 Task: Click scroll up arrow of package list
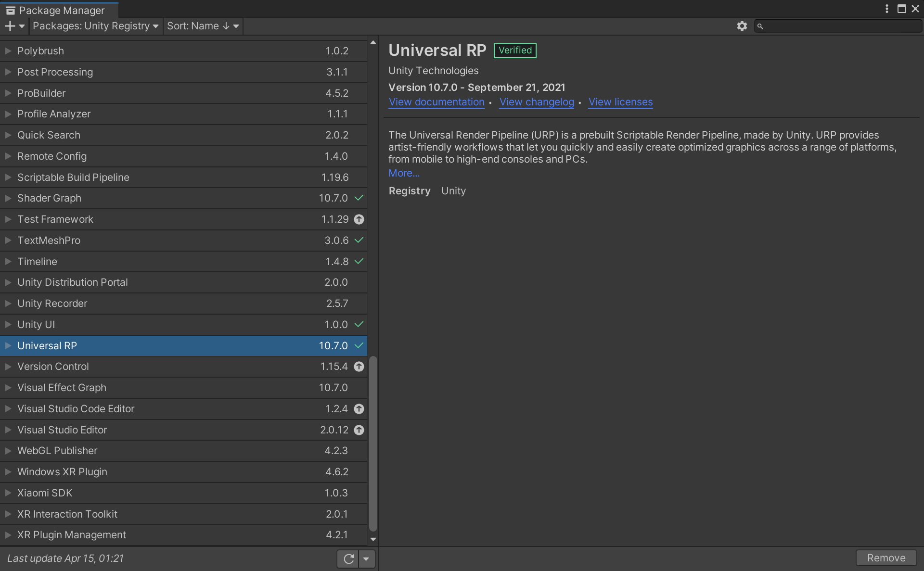coord(373,42)
